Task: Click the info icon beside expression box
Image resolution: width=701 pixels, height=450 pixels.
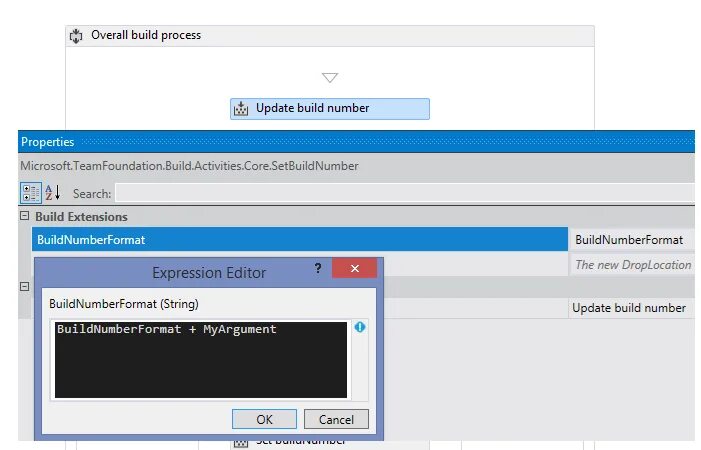Action: click(360, 327)
